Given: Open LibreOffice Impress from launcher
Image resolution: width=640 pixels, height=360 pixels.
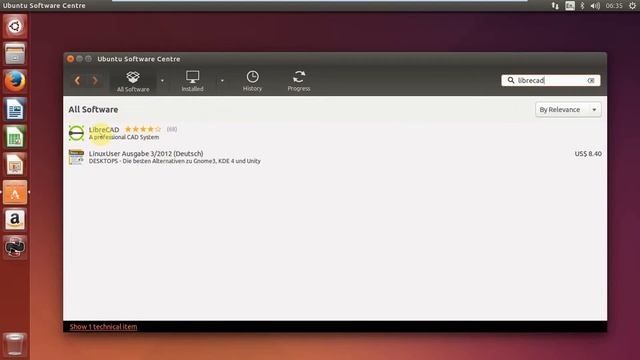Looking at the screenshot, I should tap(15, 164).
